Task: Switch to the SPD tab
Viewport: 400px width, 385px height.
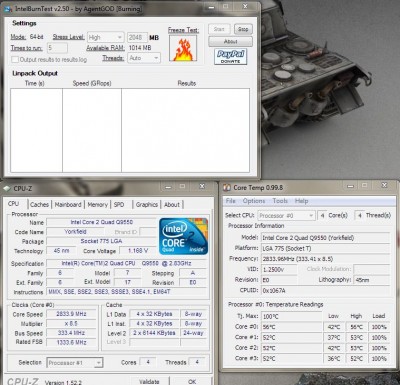Action: (x=119, y=205)
